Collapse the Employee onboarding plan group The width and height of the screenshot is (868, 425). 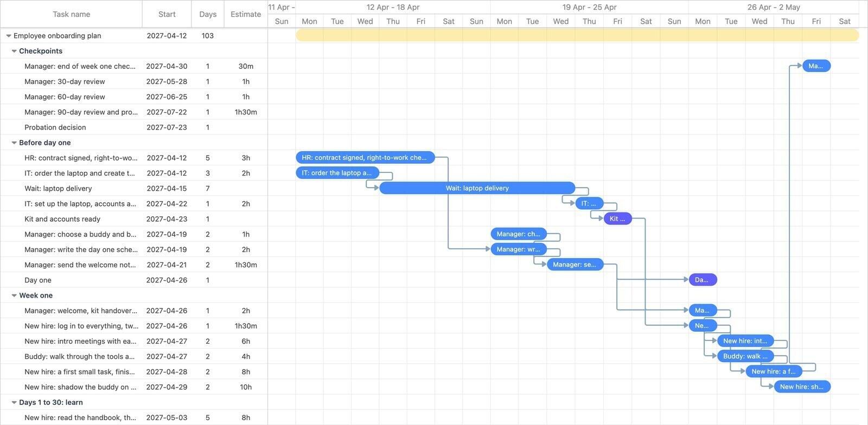tap(9, 36)
